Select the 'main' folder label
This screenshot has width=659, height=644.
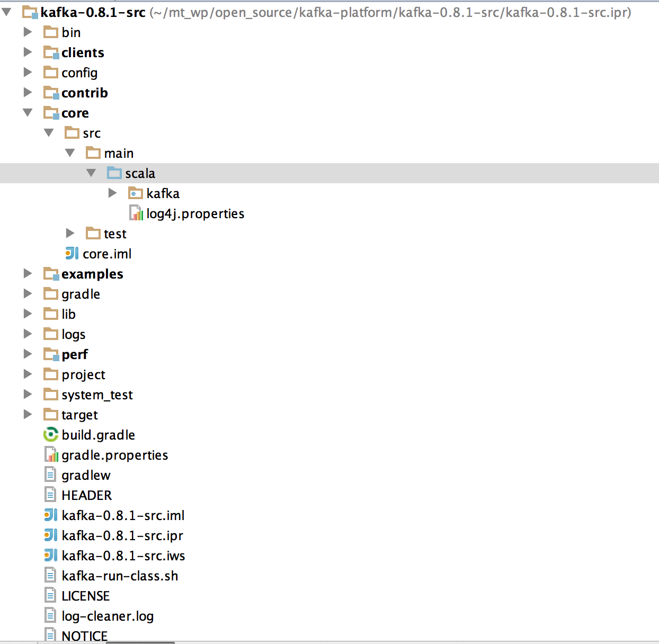119,153
